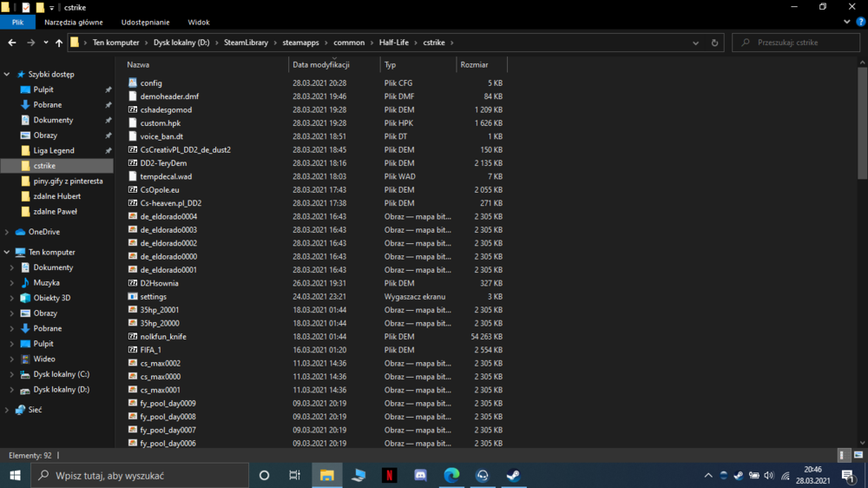Open the volume control in tray
Image resolution: width=868 pixels, height=488 pixels.
tap(769, 475)
